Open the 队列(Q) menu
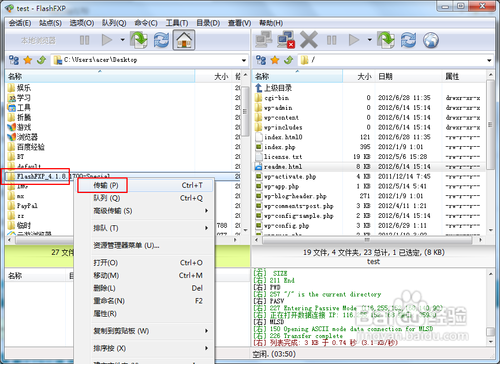This screenshot has width=501, height=365. tap(114, 23)
